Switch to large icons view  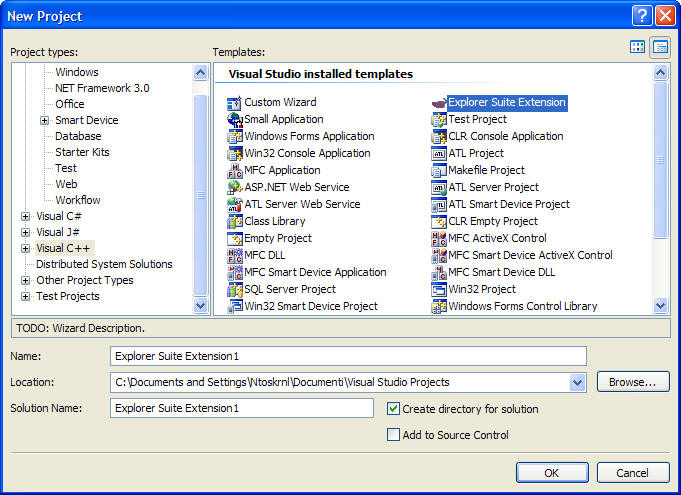[x=638, y=47]
